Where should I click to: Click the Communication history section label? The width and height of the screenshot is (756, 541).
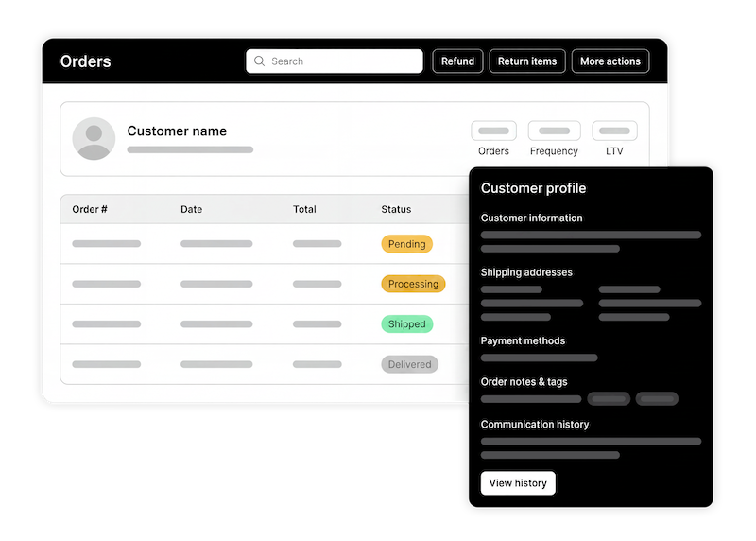click(535, 425)
